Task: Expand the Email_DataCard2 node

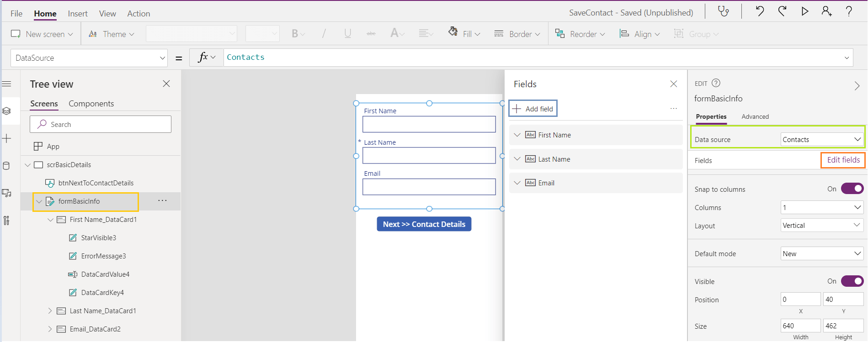Action: [x=50, y=329]
